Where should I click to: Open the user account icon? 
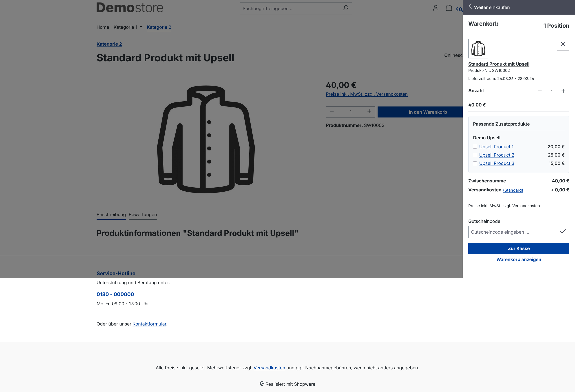436,8
